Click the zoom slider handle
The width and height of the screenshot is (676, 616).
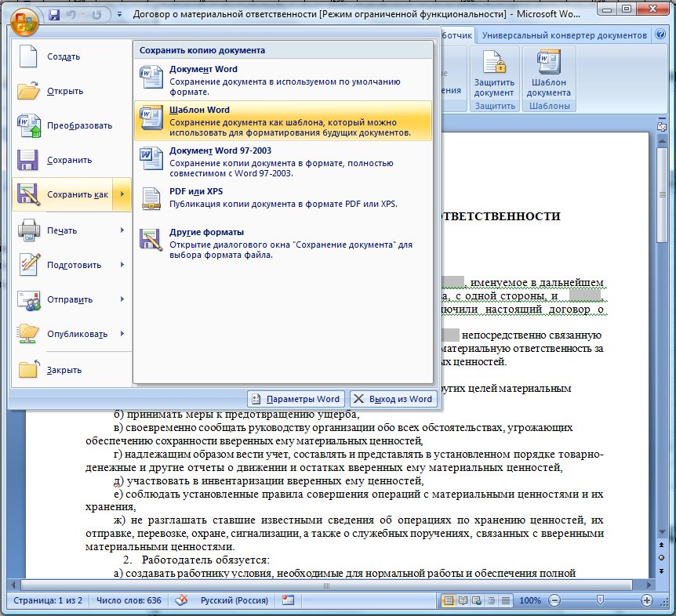600,600
